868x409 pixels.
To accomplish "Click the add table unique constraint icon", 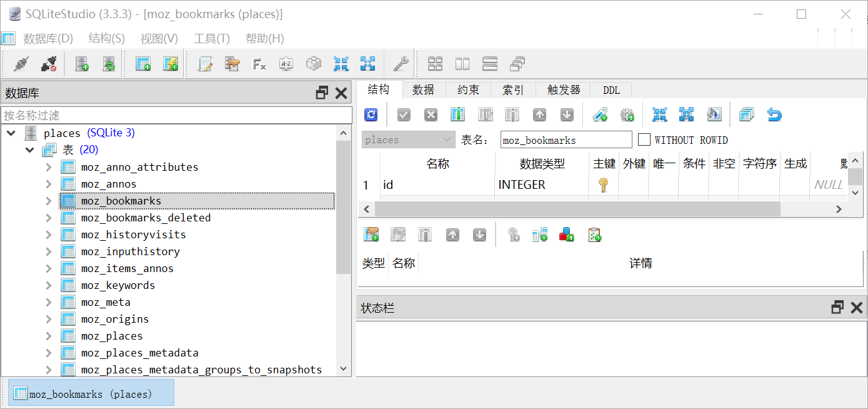I will tap(567, 235).
